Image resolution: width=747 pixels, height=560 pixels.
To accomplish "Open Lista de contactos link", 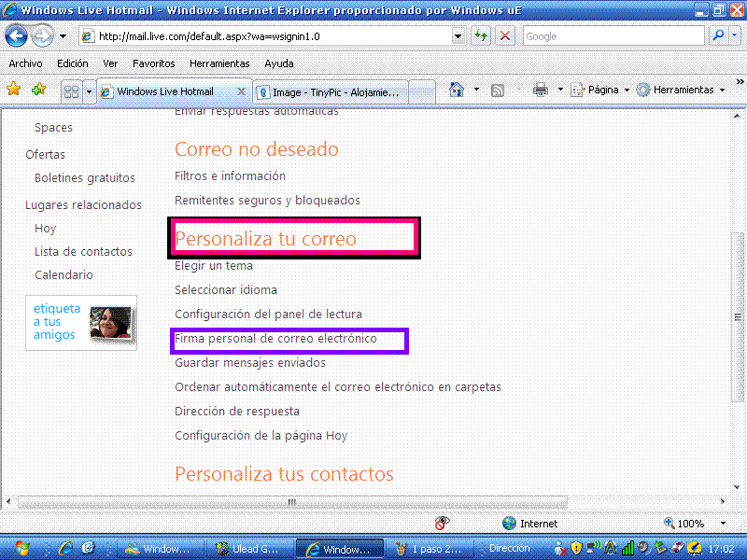I will [x=83, y=251].
